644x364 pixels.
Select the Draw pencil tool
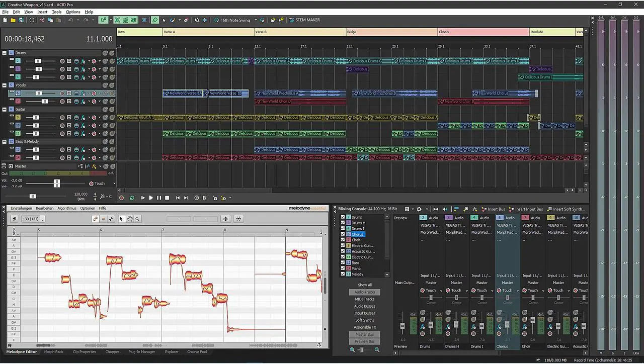(155, 20)
